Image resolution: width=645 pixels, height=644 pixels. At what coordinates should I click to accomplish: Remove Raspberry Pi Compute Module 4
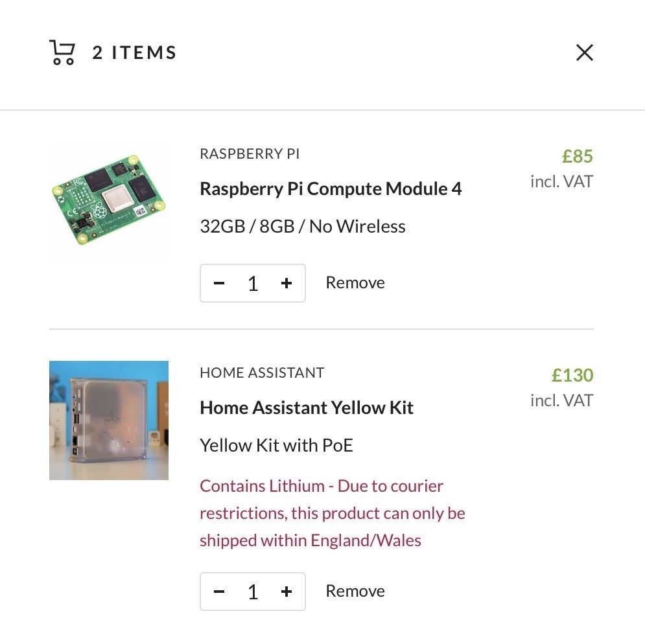tap(355, 282)
